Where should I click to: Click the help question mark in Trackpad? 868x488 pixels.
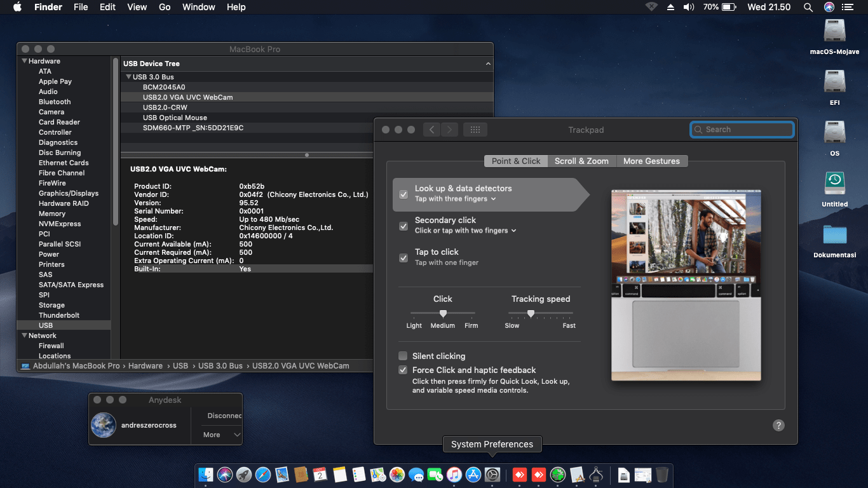coord(778,426)
